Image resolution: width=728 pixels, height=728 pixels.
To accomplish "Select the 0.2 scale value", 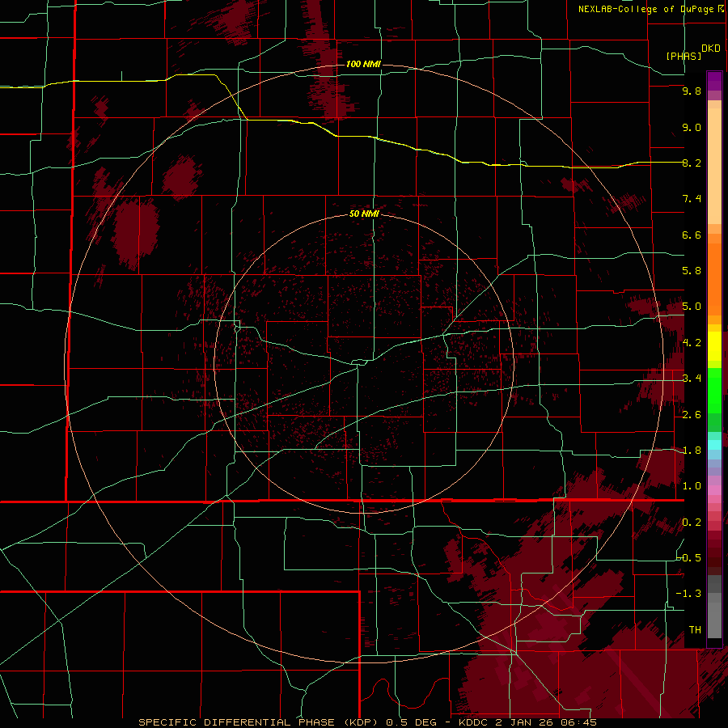I will (x=692, y=523).
